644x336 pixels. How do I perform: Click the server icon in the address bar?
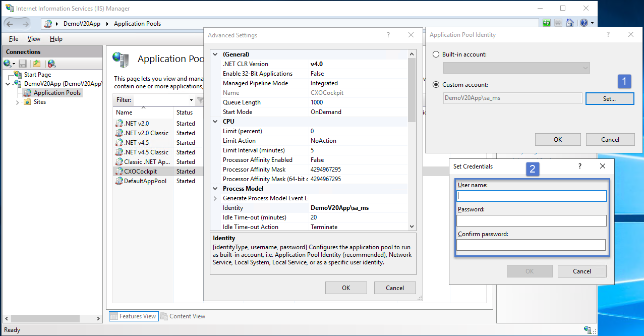click(x=48, y=24)
